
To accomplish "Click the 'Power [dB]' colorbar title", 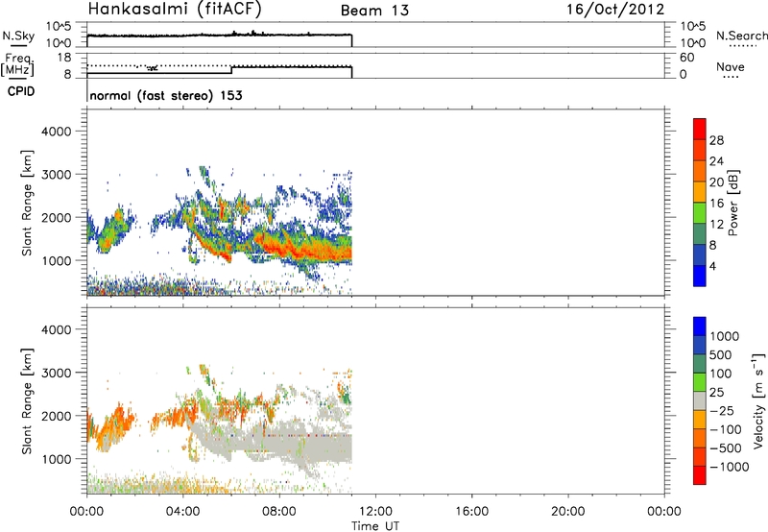I will [x=732, y=203].
